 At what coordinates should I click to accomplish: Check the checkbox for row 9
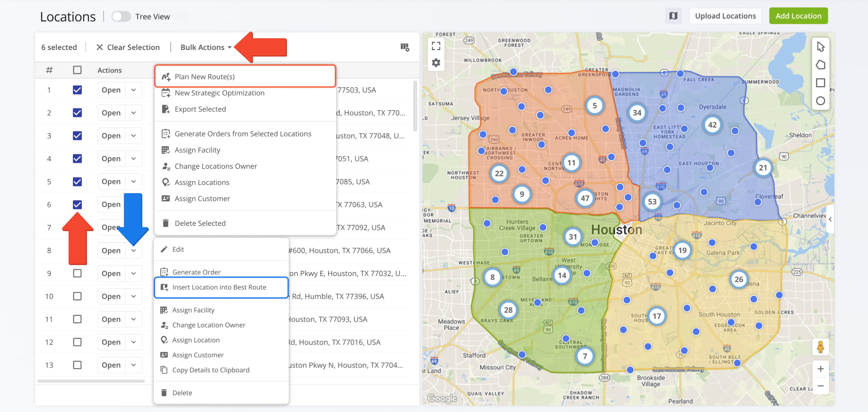(77, 273)
